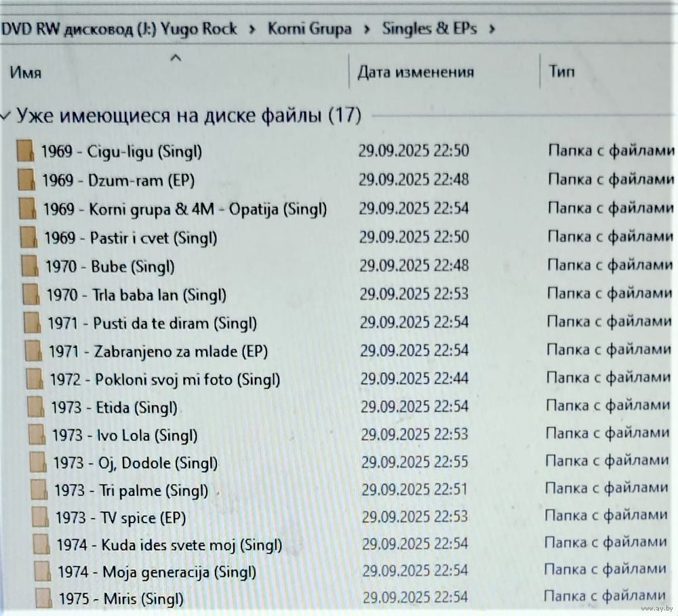
Task: Select the folder icon of 1970 - Bube (Singl)
Action: [28, 267]
